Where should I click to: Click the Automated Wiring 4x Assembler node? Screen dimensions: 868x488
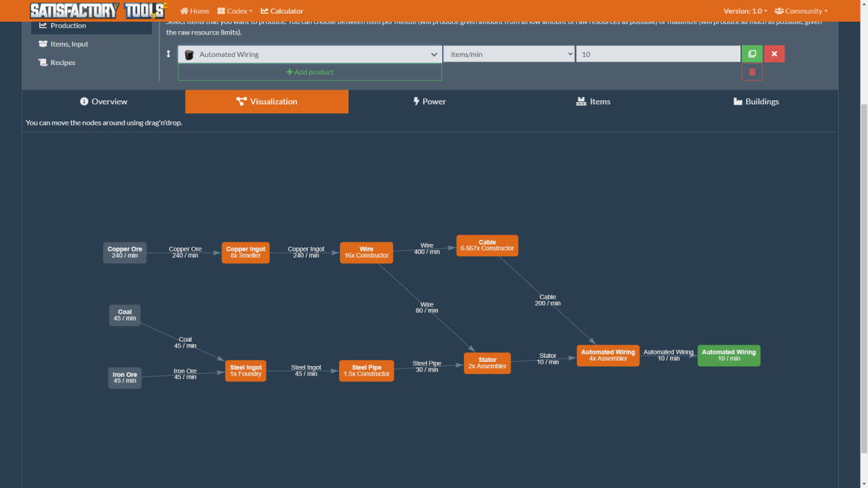click(x=608, y=355)
